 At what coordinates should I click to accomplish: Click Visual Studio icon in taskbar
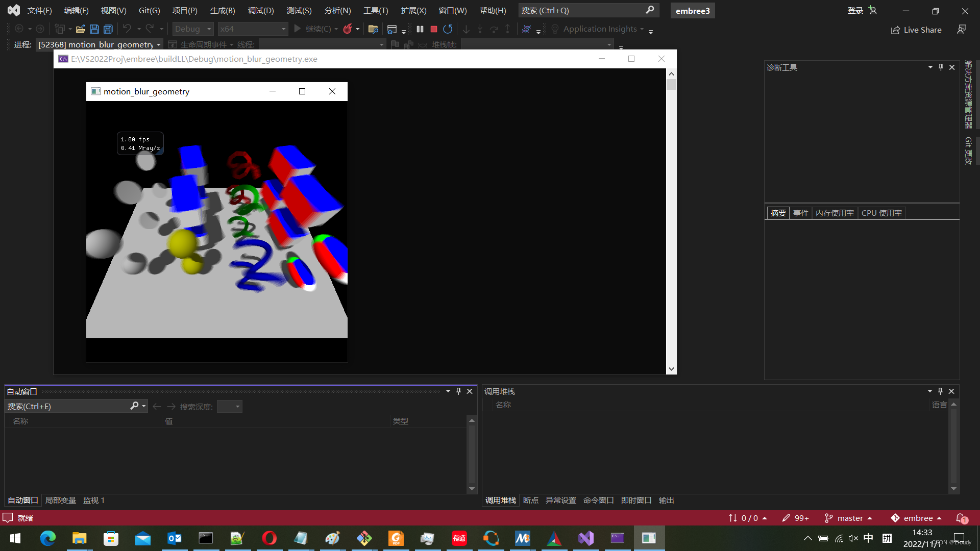(586, 538)
